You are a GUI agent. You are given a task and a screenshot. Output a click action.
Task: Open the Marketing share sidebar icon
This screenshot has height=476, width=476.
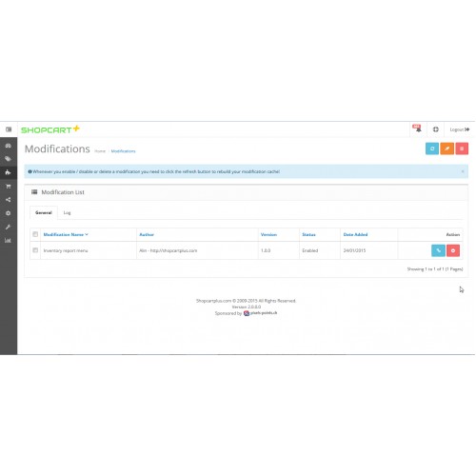pyautogui.click(x=9, y=200)
